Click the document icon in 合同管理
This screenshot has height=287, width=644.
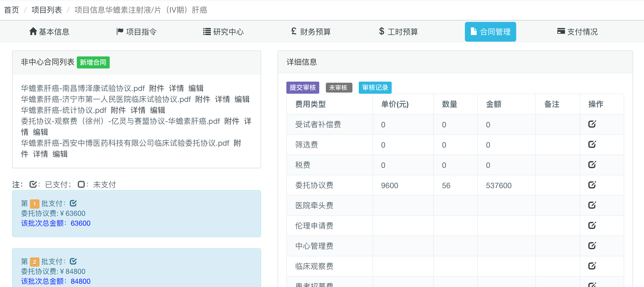point(474,31)
